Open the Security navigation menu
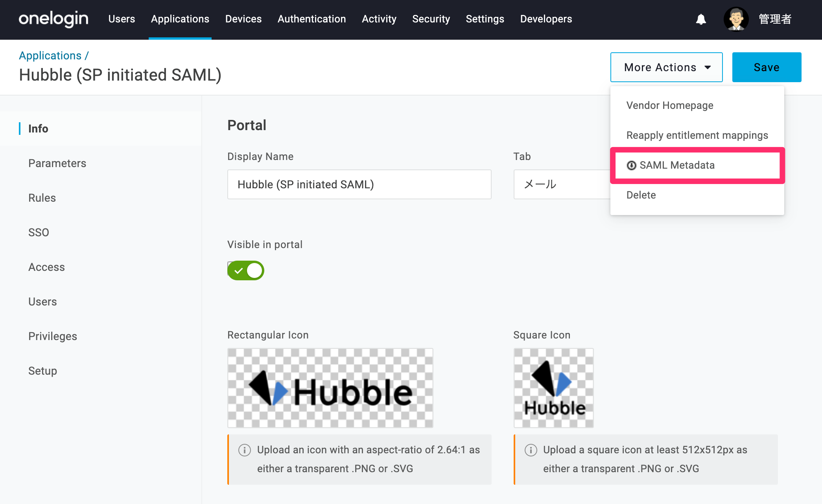Viewport: 822px width, 504px height. tap(431, 19)
